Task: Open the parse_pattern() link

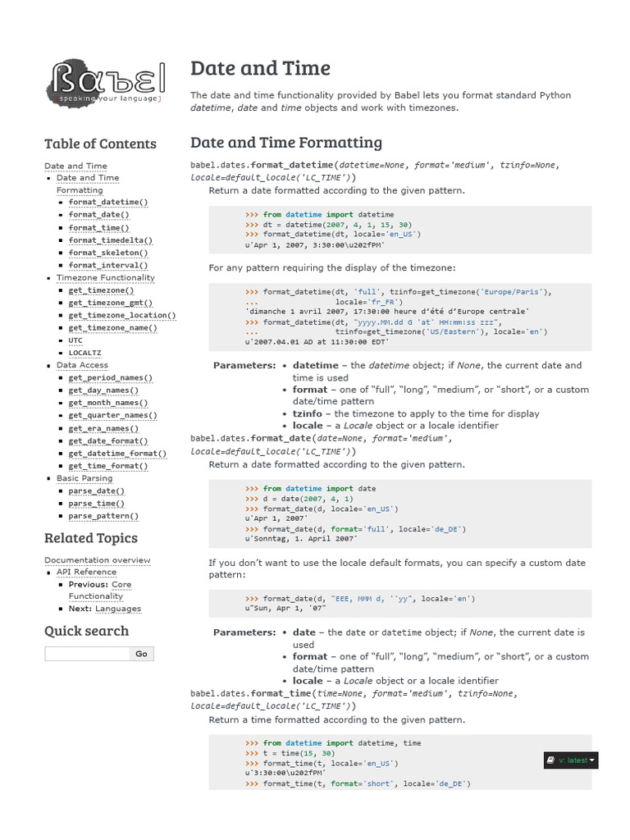Action: 103,516
